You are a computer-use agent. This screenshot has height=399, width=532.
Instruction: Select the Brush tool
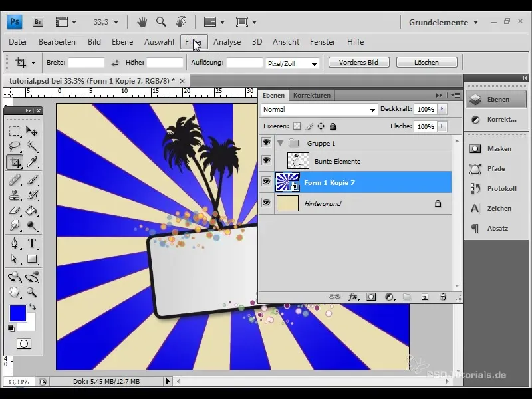click(x=32, y=180)
